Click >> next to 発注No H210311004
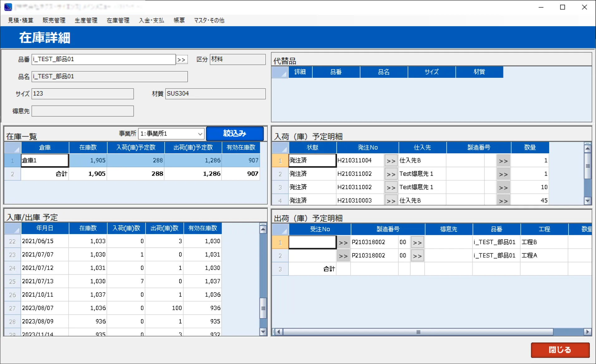 pos(391,161)
